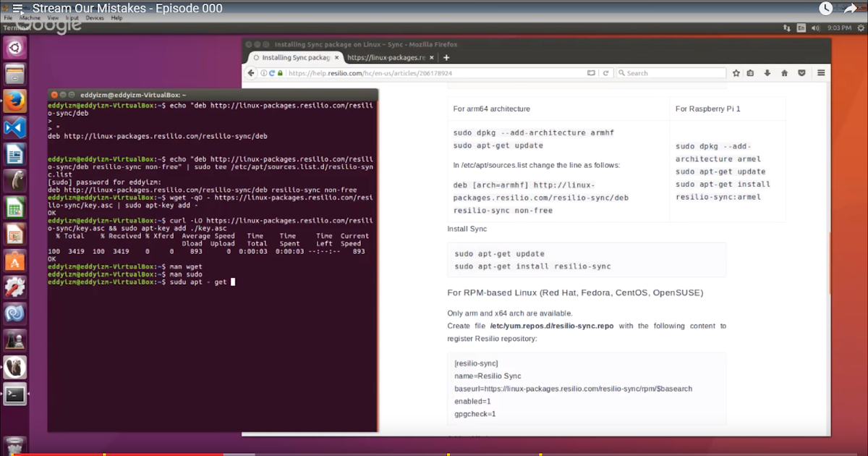Screen dimensions: 868x456
Task: Open LibreOffice Calc from the dock
Action: click(x=14, y=207)
